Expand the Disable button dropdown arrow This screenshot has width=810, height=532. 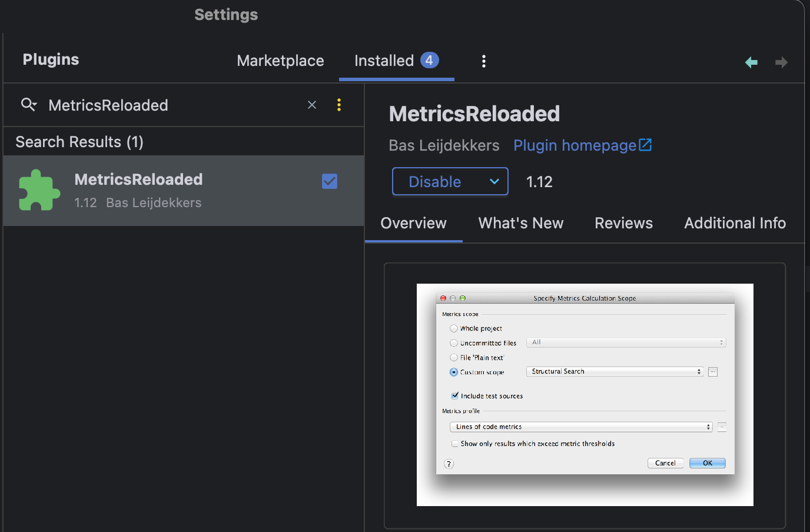(x=494, y=182)
